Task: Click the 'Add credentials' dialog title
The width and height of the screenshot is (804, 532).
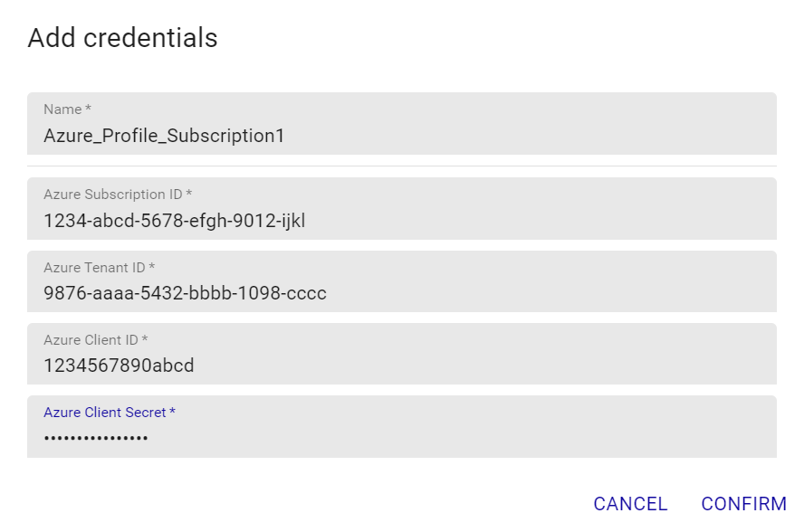Action: 122,38
